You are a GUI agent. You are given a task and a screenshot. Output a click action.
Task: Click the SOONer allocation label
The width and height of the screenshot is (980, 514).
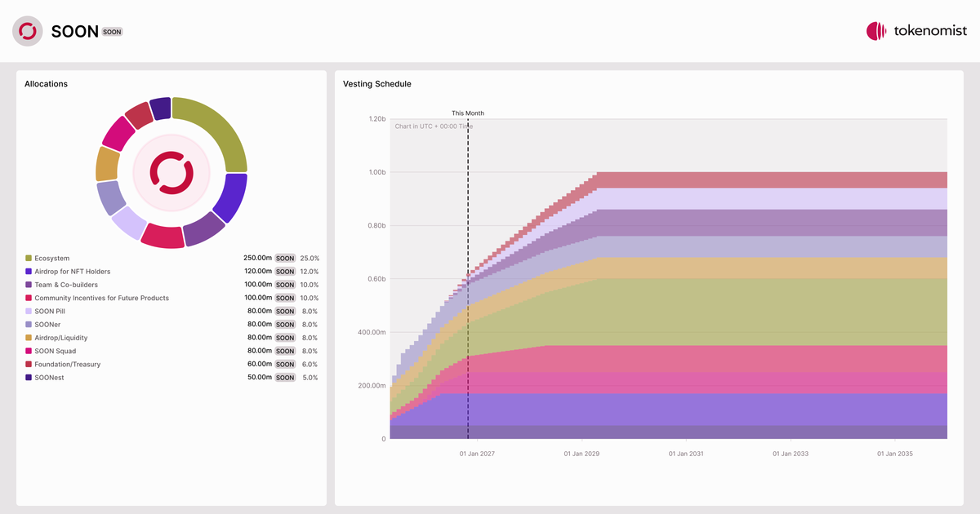point(49,325)
